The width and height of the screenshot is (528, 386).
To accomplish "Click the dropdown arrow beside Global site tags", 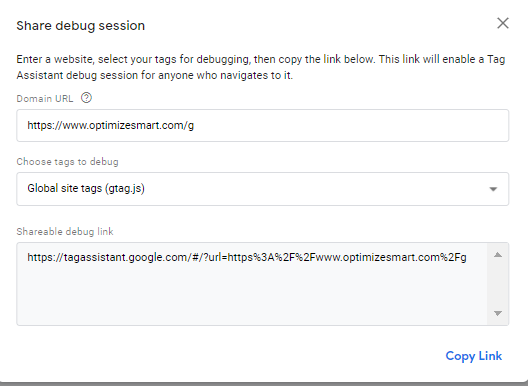I will [x=493, y=189].
